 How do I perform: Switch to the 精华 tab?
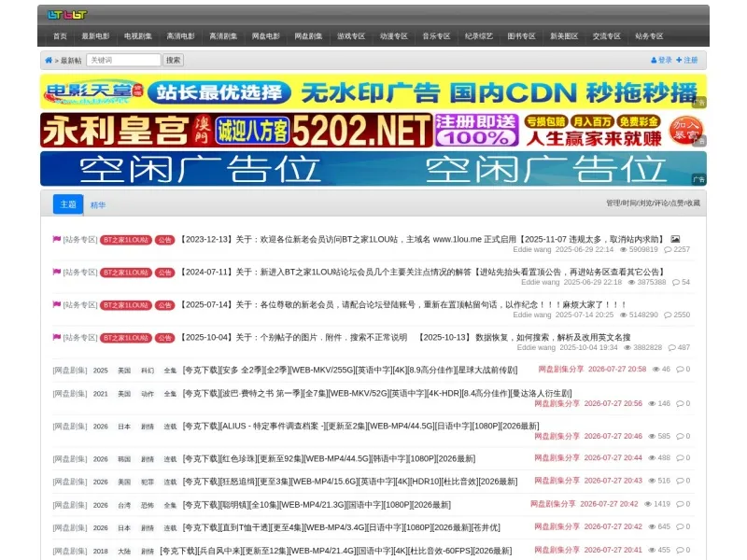[98, 204]
